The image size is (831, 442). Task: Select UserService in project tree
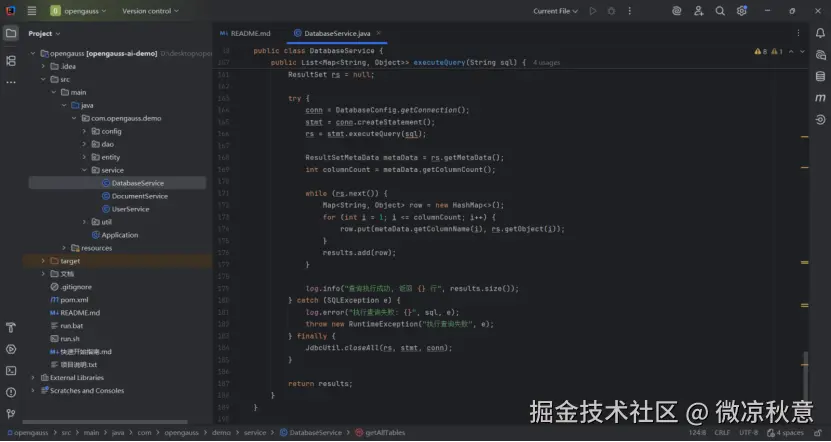125,209
